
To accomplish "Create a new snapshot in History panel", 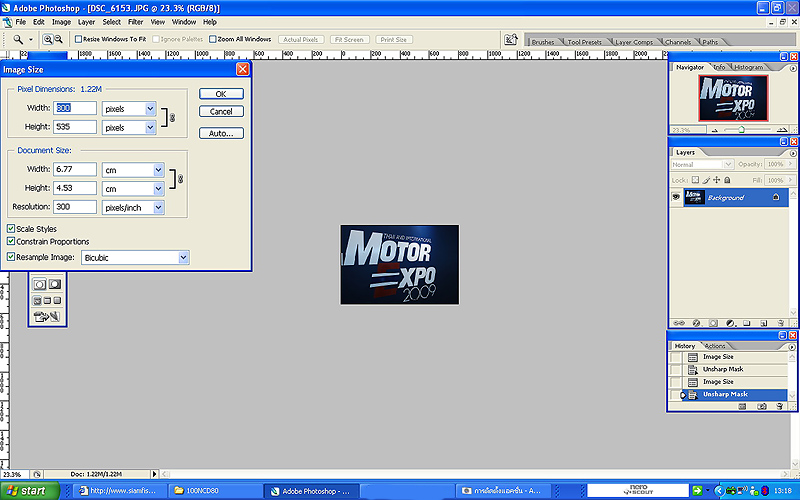I will coord(761,407).
